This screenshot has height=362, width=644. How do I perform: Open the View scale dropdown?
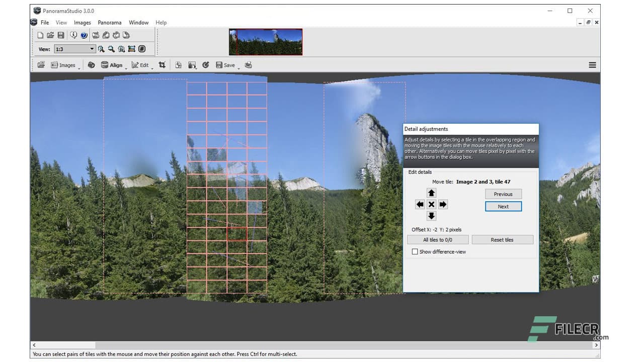pyautogui.click(x=92, y=49)
